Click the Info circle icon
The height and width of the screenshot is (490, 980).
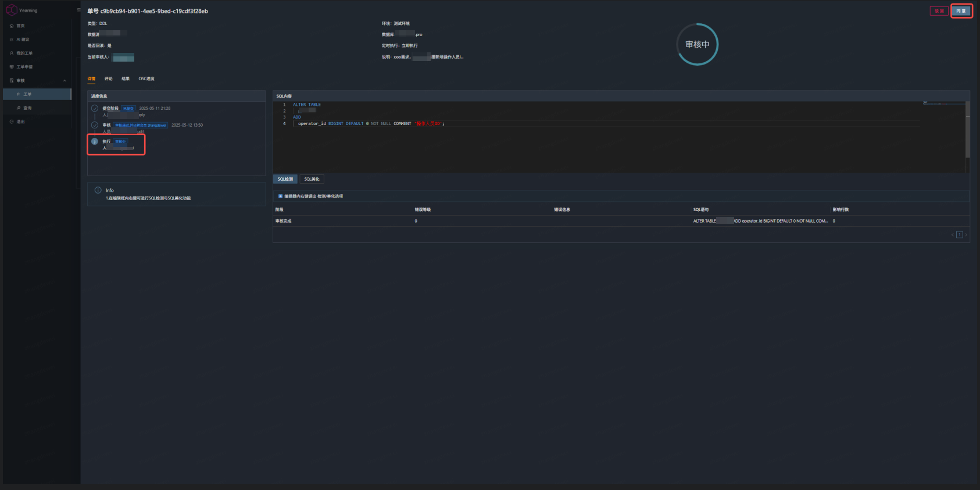point(98,190)
